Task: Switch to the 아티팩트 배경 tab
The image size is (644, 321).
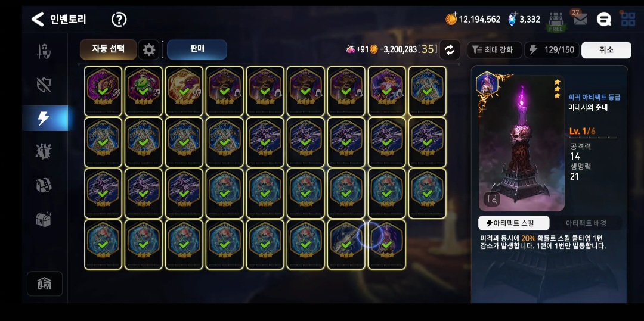Action: (x=586, y=223)
